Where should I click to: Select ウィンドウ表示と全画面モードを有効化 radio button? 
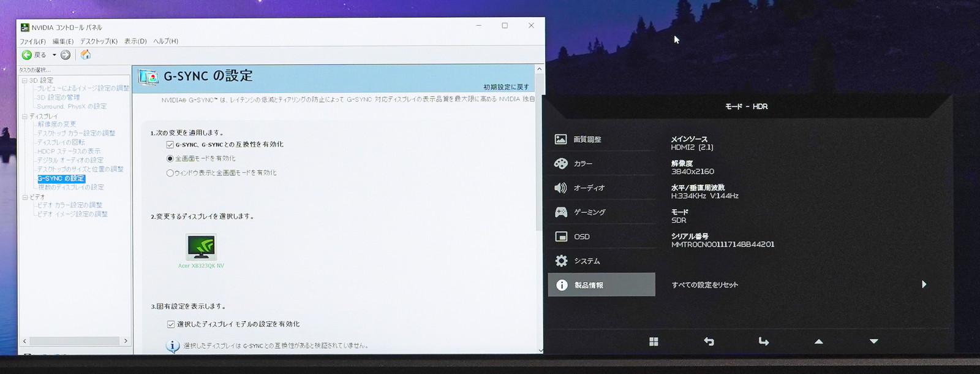170,173
